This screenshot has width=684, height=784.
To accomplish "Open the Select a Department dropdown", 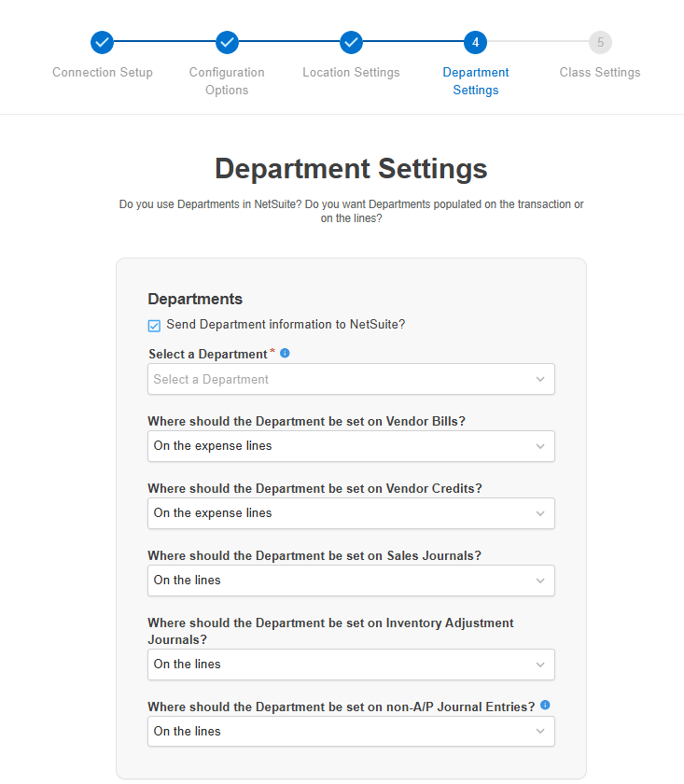I will (x=351, y=379).
